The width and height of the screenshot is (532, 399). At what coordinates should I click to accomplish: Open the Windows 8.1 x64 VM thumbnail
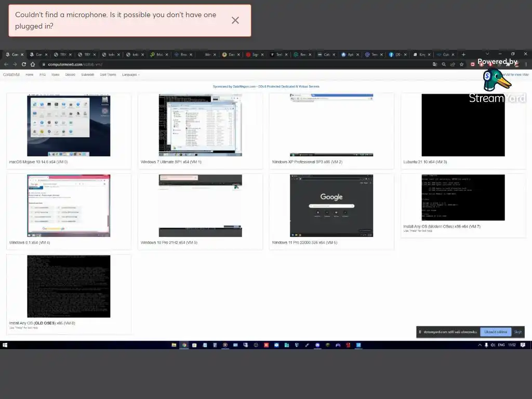[x=69, y=206]
